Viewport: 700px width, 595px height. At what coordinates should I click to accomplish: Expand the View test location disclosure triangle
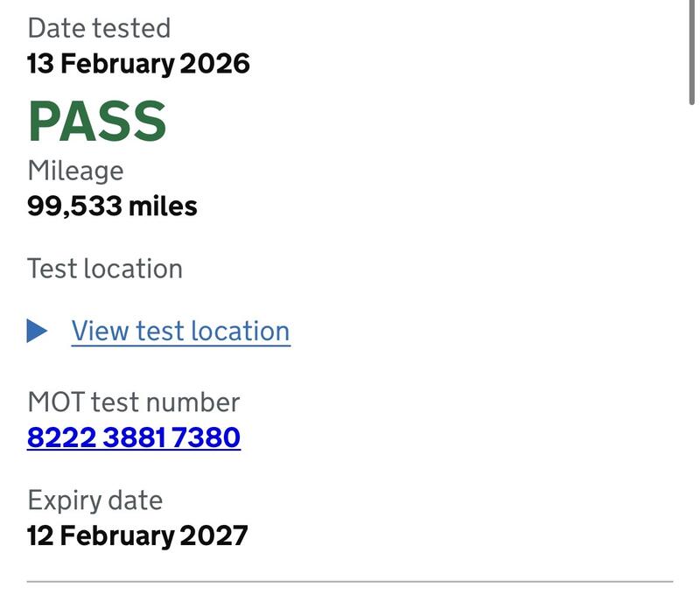38,331
